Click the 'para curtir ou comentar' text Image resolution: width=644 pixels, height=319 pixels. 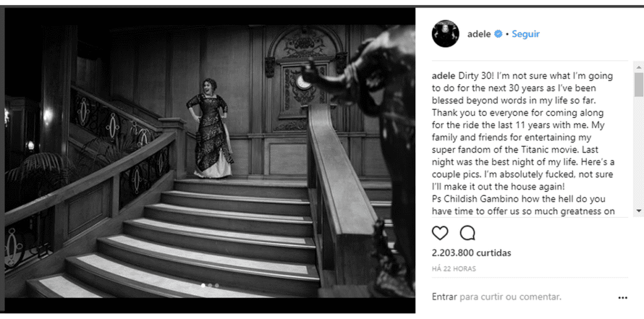(x=511, y=296)
